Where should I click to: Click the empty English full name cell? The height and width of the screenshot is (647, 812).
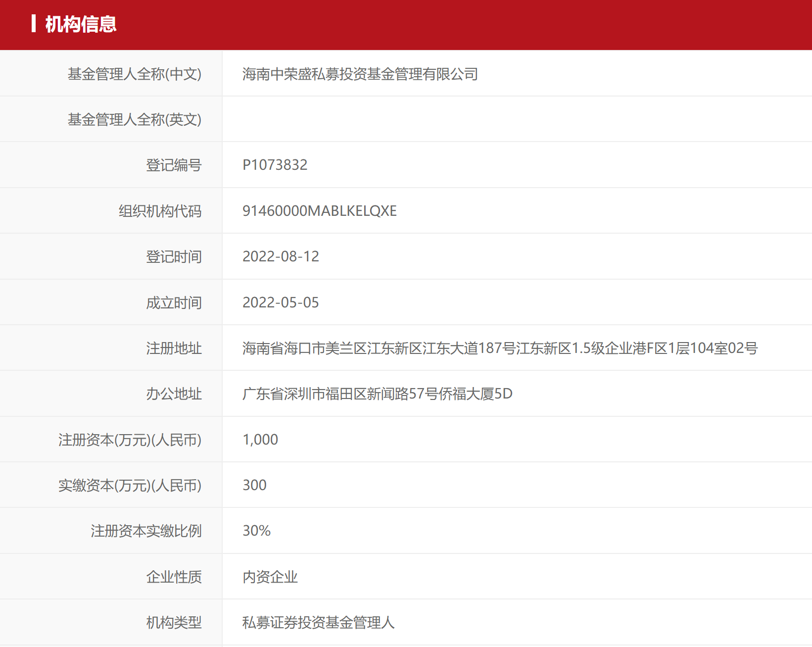(x=517, y=119)
